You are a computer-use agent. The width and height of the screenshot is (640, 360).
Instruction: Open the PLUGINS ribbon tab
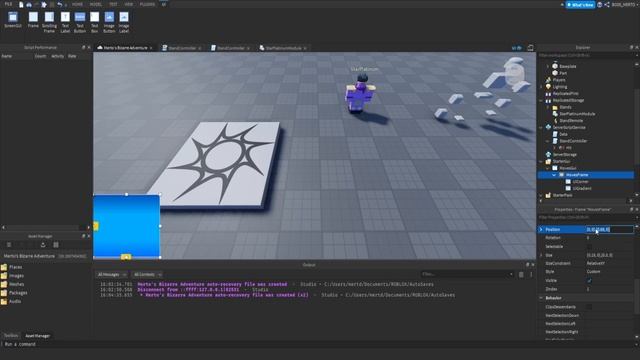click(147, 4)
